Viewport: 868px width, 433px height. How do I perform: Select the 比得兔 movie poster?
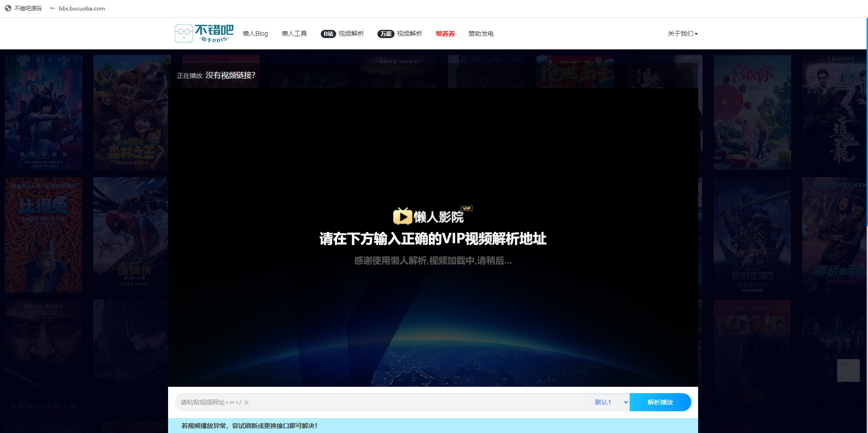click(43, 235)
